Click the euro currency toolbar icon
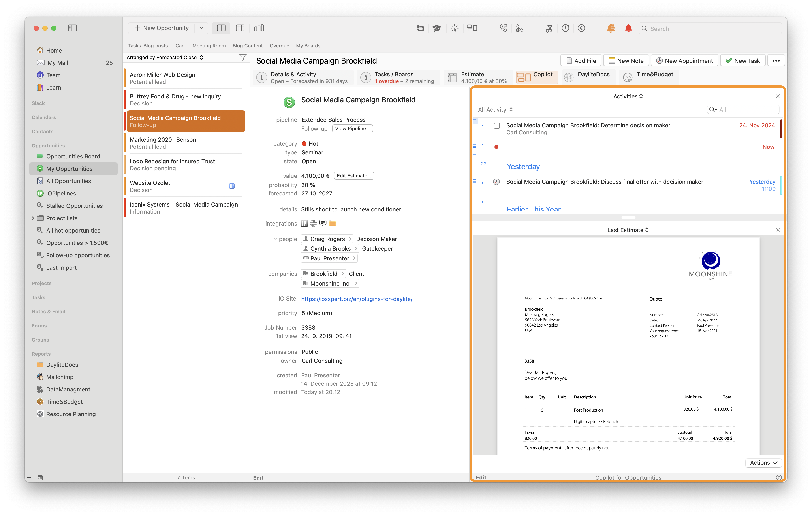812x515 pixels. point(581,28)
